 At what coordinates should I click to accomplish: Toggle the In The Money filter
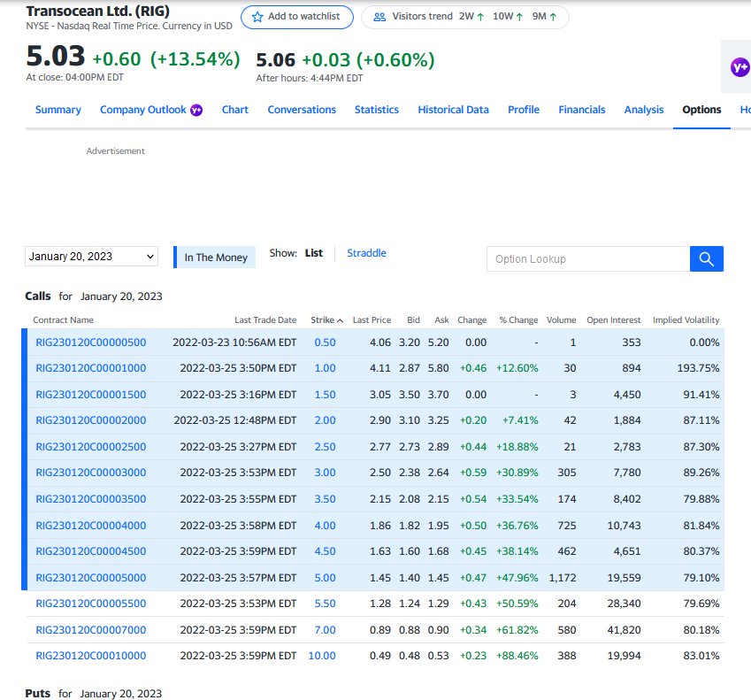coord(215,258)
